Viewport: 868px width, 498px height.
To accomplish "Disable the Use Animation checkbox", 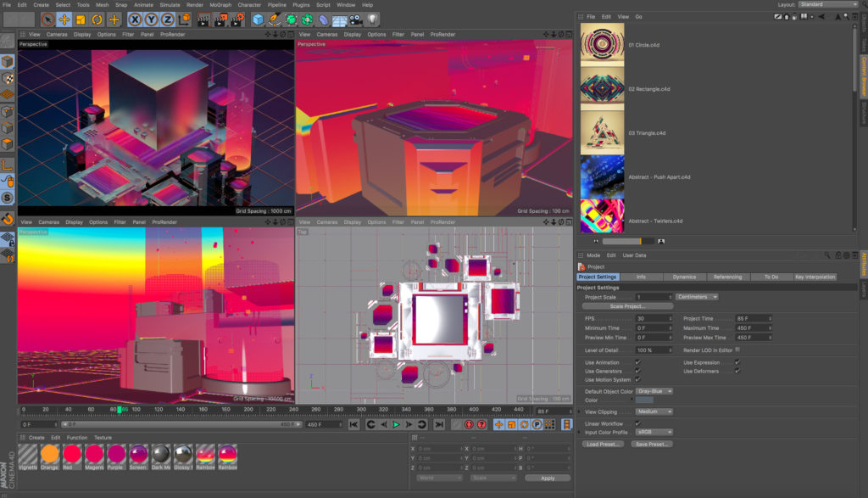I will click(x=637, y=362).
